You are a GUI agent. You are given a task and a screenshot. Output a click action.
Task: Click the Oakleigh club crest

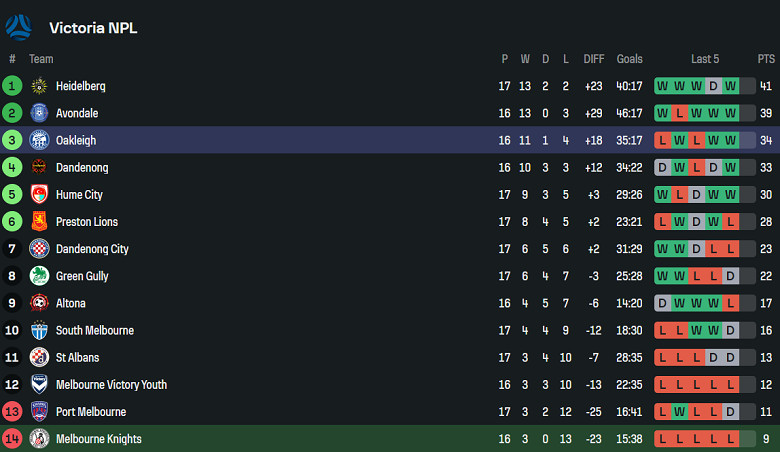[39, 140]
